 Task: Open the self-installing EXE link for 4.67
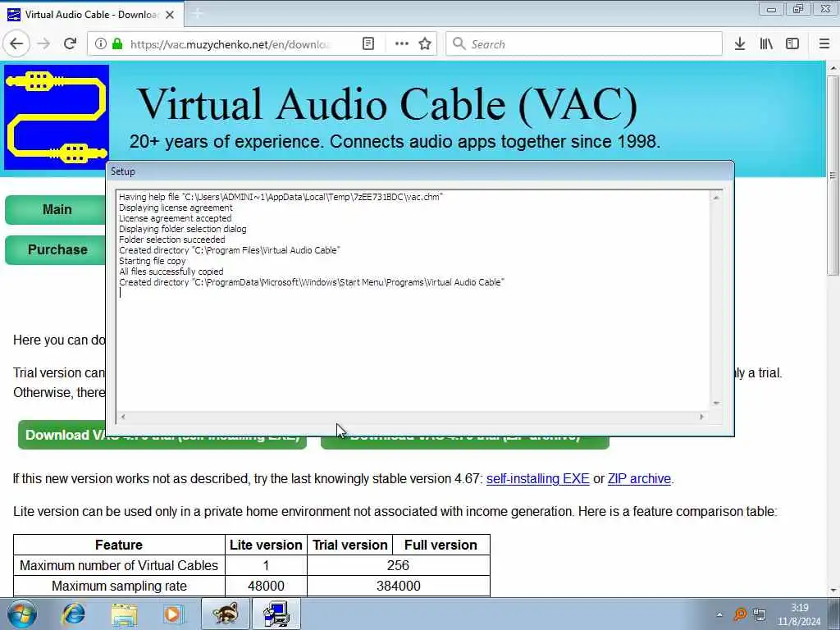click(538, 478)
